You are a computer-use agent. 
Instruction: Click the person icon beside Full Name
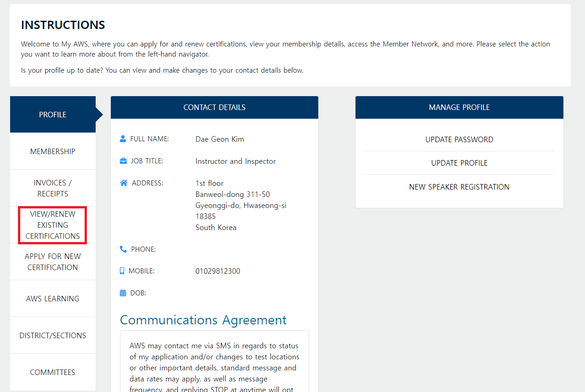click(x=123, y=139)
